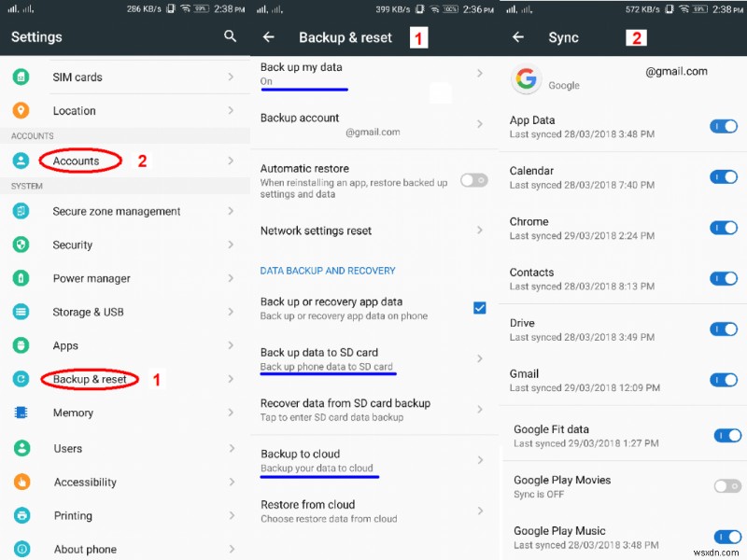Open the Location settings icon
747x560 pixels.
pos(21,110)
